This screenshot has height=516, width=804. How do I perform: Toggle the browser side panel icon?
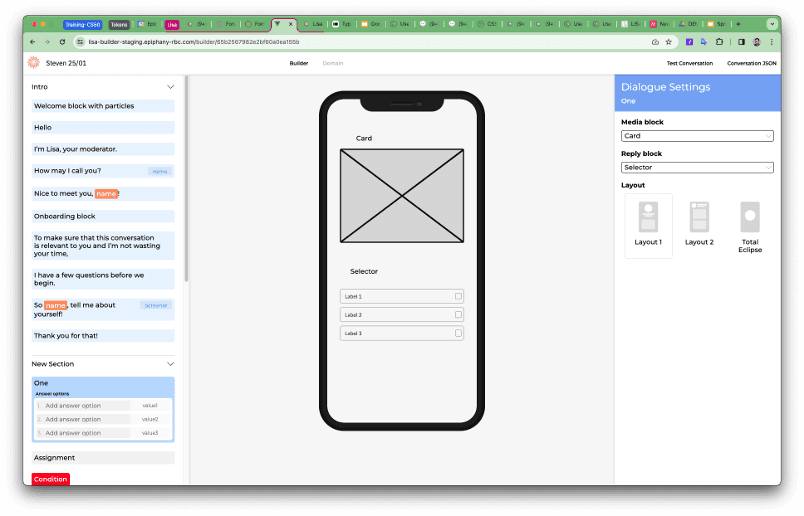coord(741,42)
